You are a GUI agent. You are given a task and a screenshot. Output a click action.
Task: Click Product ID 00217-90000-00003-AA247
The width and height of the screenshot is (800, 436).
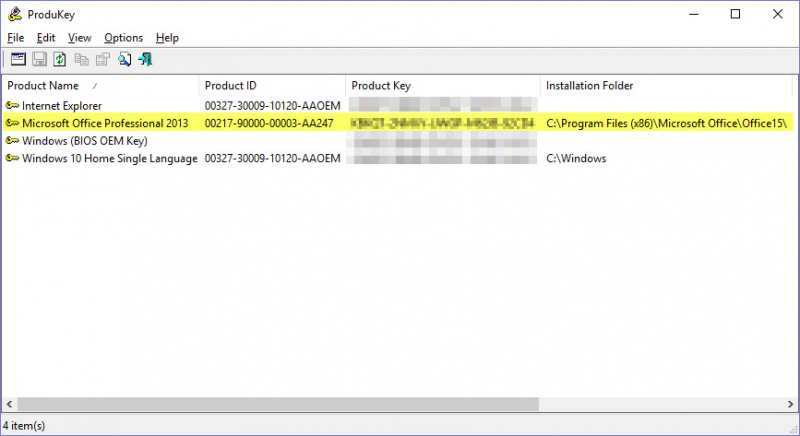coord(269,123)
